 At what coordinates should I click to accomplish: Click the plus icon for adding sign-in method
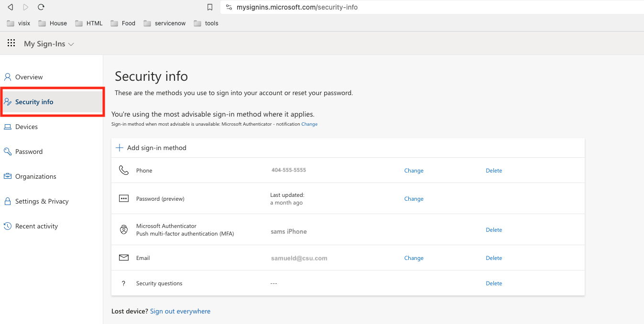(120, 148)
